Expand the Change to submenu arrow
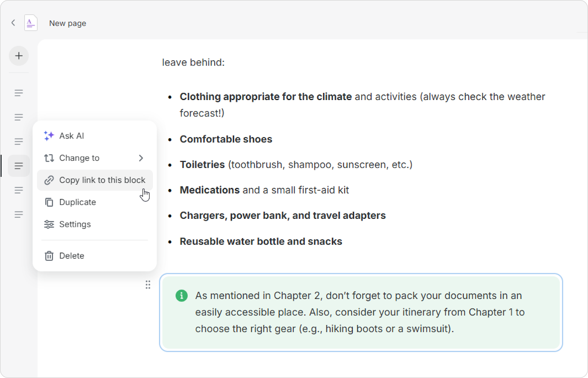588x378 pixels. 141,158
